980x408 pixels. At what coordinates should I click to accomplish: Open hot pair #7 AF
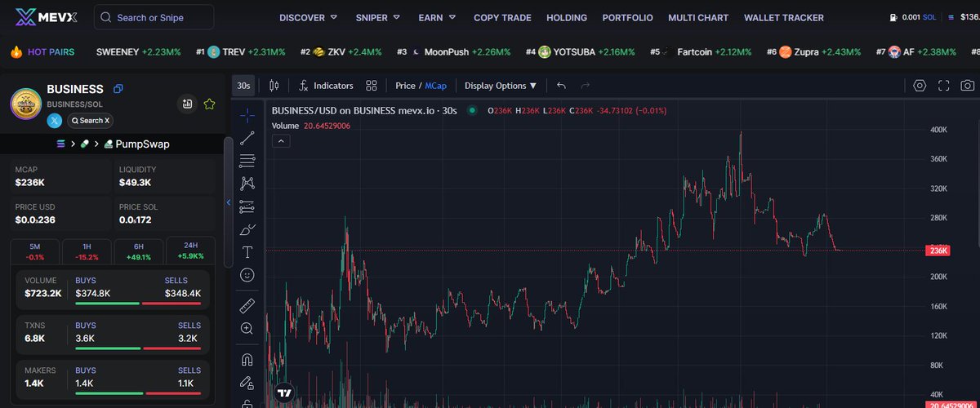coord(916,51)
